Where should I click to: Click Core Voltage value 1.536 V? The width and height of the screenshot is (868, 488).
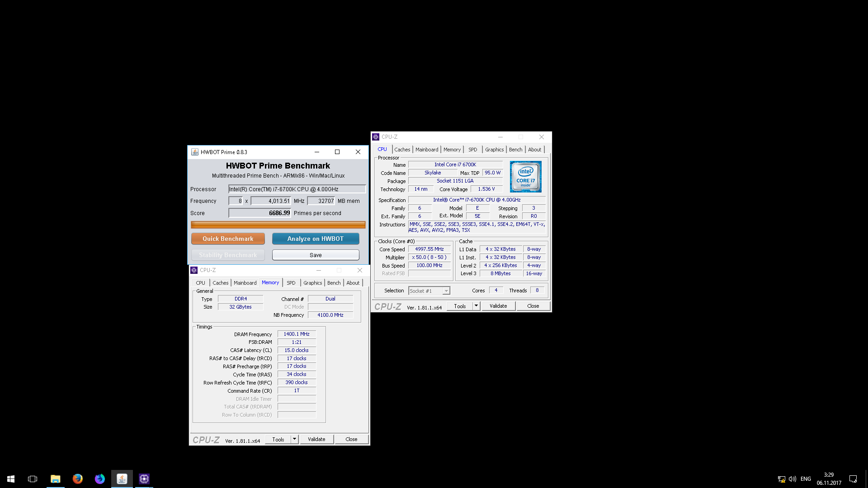click(x=486, y=189)
